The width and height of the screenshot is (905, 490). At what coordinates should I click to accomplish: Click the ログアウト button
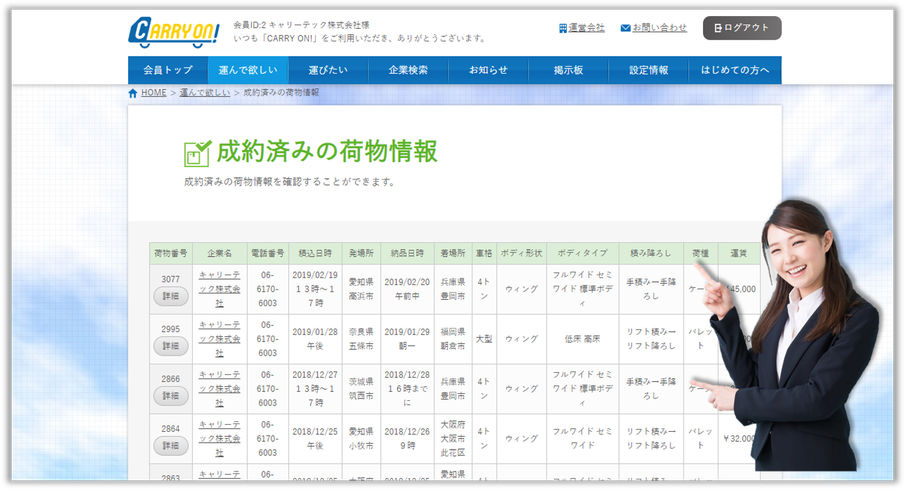(x=742, y=28)
